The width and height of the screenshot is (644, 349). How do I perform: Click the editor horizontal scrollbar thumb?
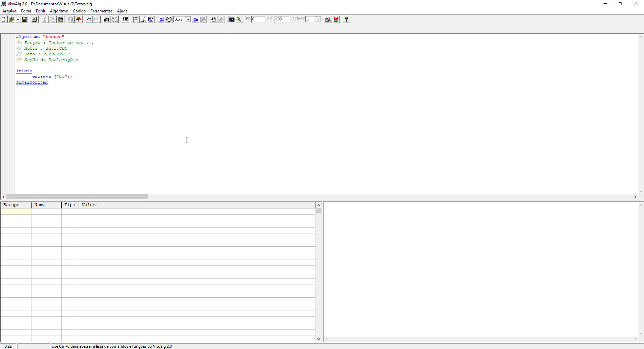point(77,197)
